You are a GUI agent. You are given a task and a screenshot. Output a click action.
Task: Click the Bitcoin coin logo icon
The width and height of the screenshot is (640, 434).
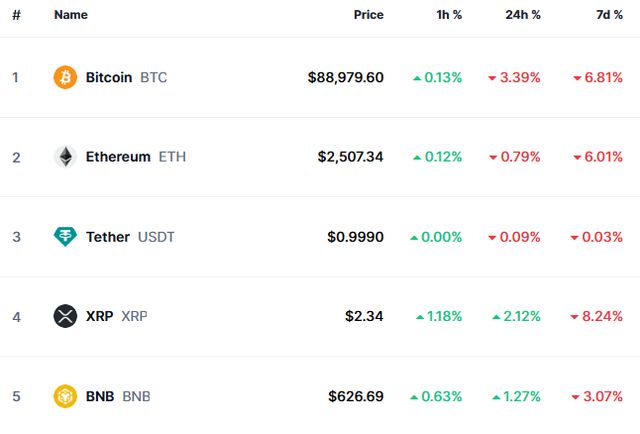tap(65, 77)
